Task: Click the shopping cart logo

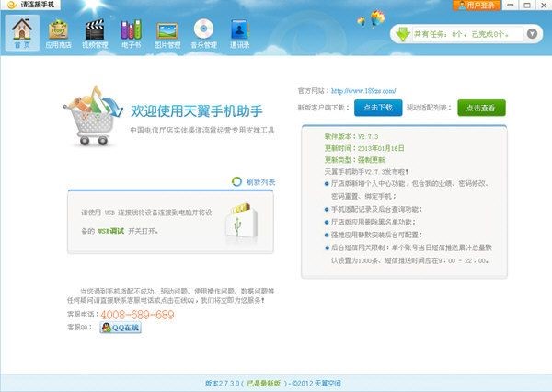Action: (x=93, y=116)
